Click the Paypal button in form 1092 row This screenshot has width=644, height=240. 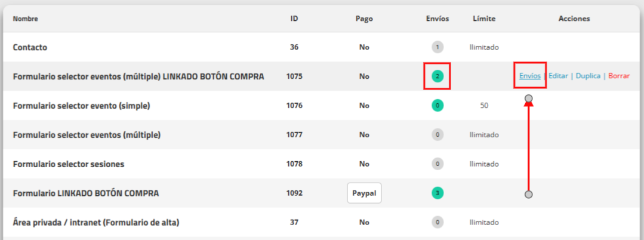coord(364,193)
